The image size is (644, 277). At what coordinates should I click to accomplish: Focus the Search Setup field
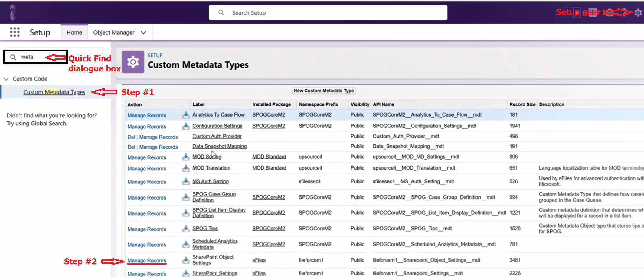(x=328, y=13)
